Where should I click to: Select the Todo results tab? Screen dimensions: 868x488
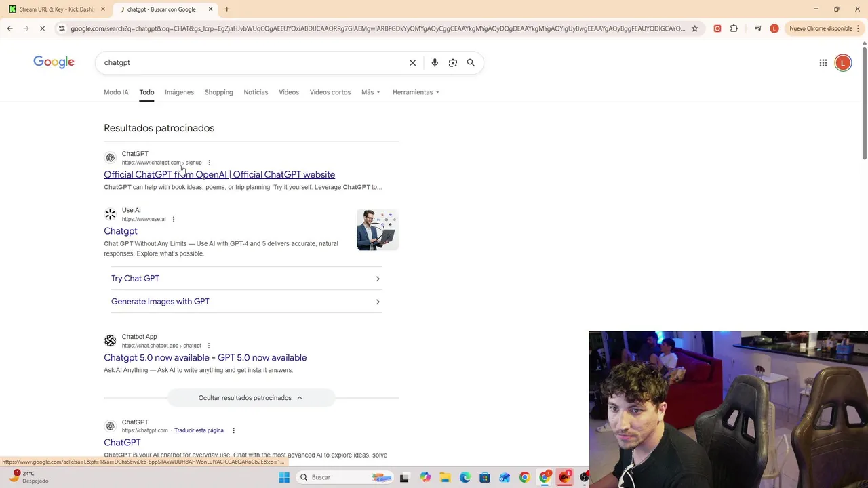coord(146,92)
